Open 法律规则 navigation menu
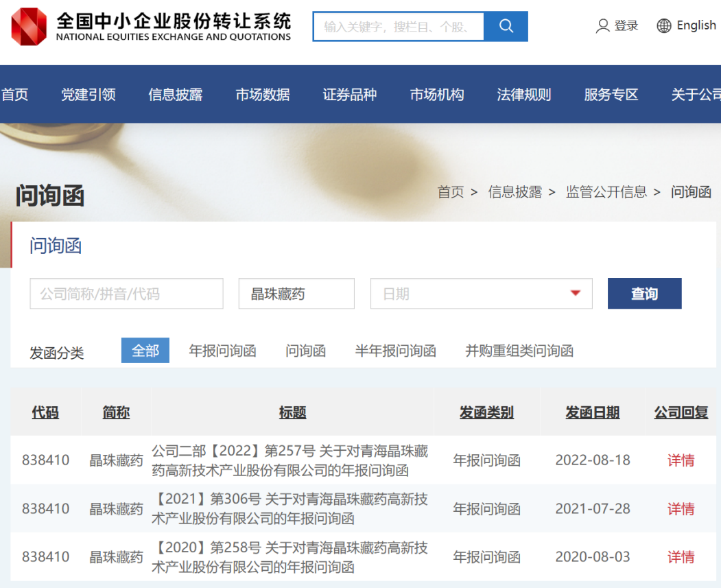Viewport: 721px width, 588px height. coord(523,94)
